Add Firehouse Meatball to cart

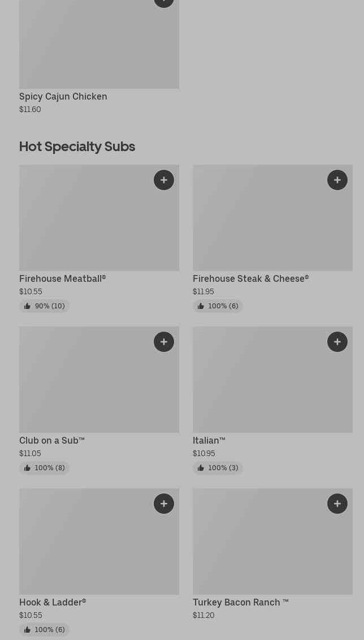164,180
